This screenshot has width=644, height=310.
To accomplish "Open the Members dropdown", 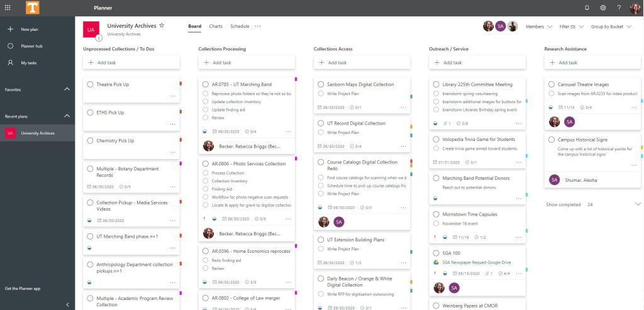I will pyautogui.click(x=539, y=26).
